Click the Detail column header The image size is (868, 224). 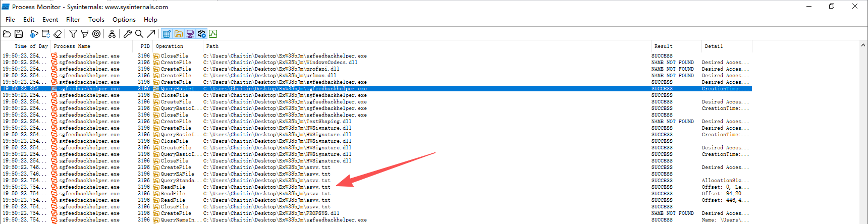tap(727, 46)
